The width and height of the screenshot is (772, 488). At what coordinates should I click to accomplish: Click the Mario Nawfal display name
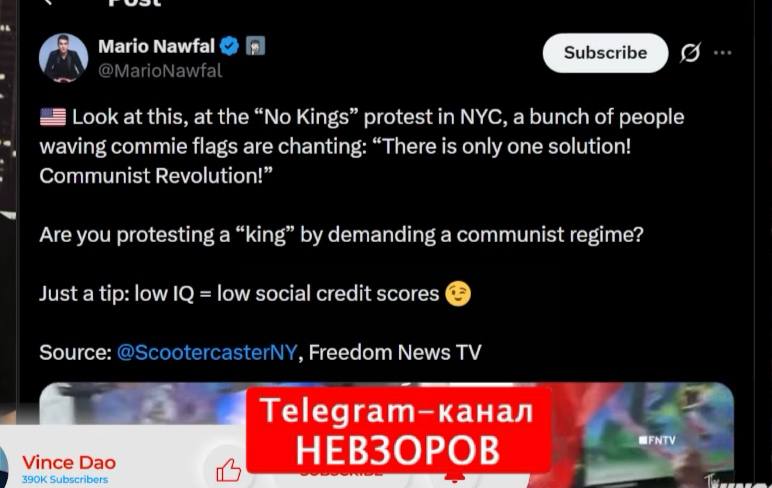156,46
